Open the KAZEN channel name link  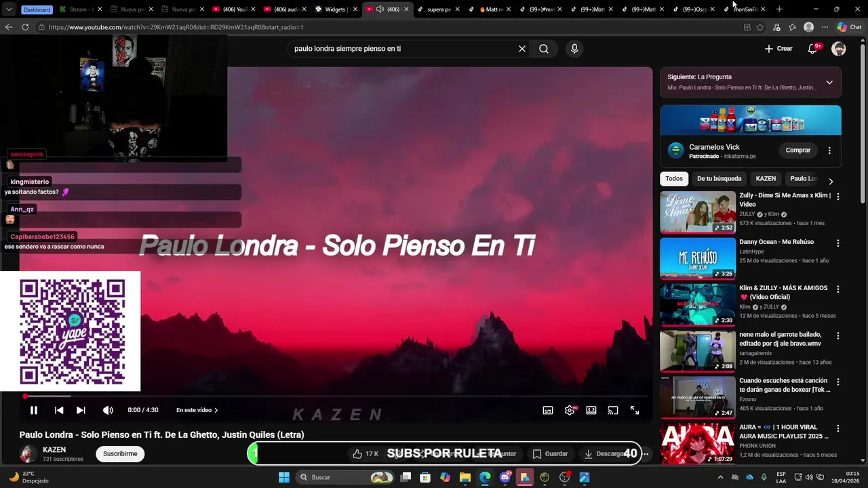54,450
